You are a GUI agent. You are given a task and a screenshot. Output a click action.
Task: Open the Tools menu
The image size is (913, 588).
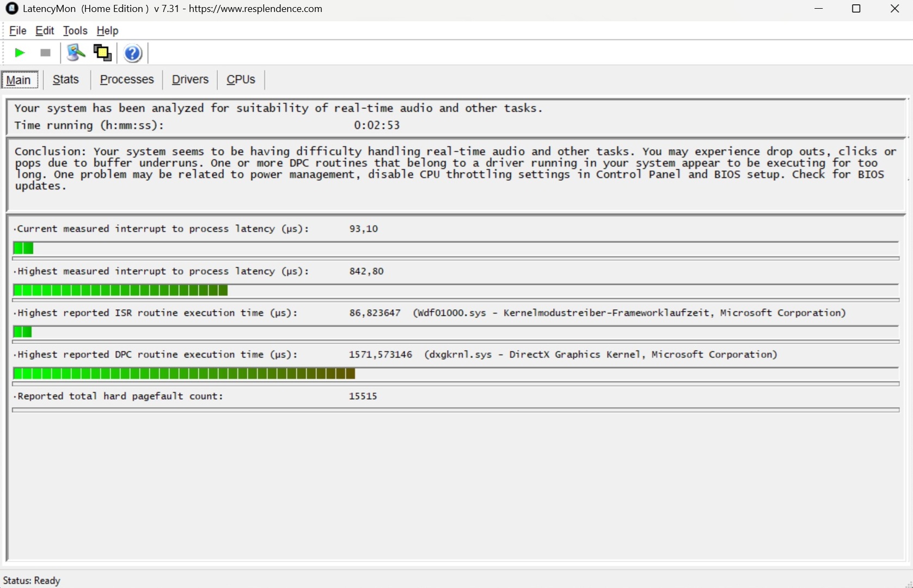[x=75, y=30]
